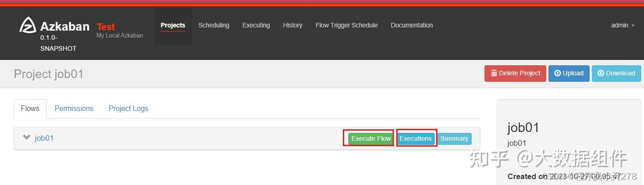Image resolution: width=644 pixels, height=185 pixels.
Task: Click the Execute Flow button
Action: tap(371, 138)
